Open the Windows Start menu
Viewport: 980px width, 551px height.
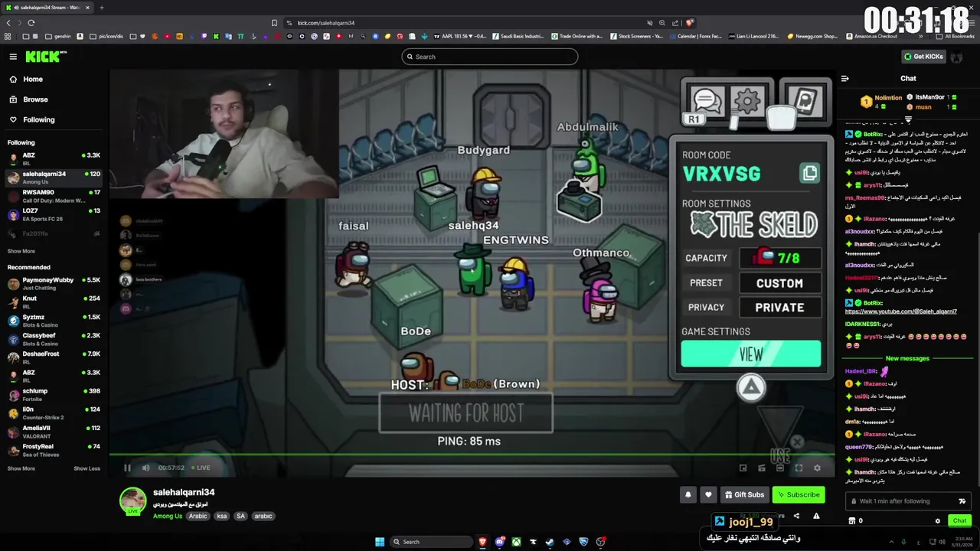(x=380, y=542)
